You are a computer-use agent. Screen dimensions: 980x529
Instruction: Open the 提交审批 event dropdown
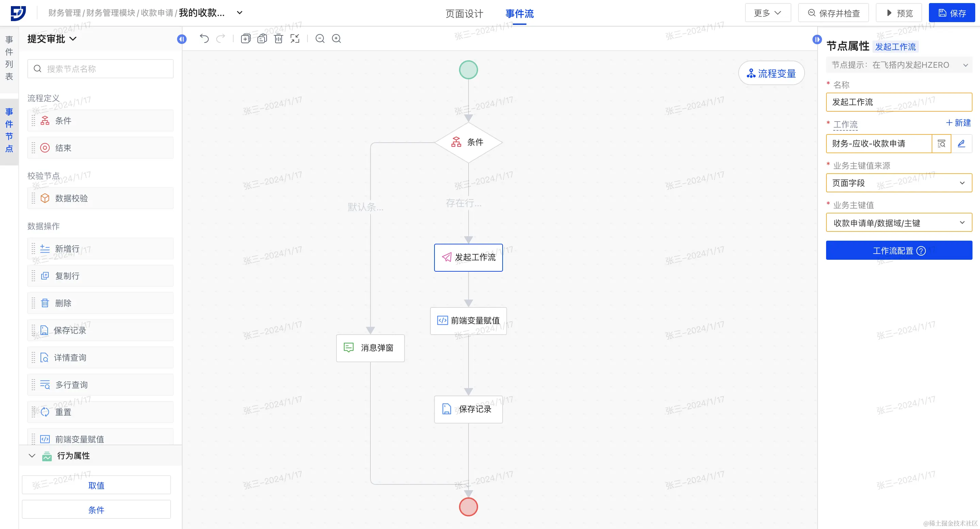52,39
